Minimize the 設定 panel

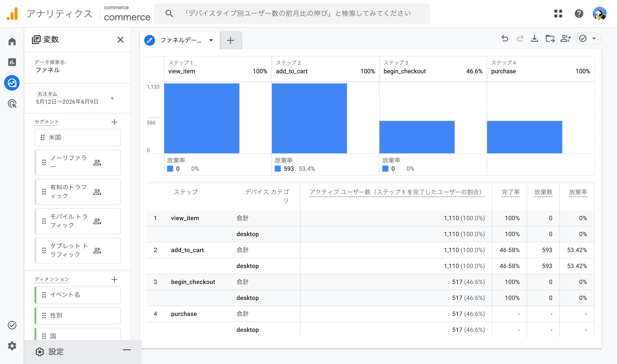(x=127, y=350)
